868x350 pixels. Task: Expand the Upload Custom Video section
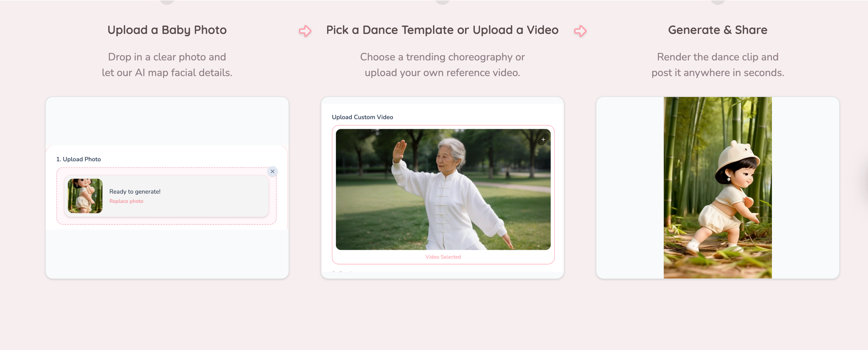362,117
